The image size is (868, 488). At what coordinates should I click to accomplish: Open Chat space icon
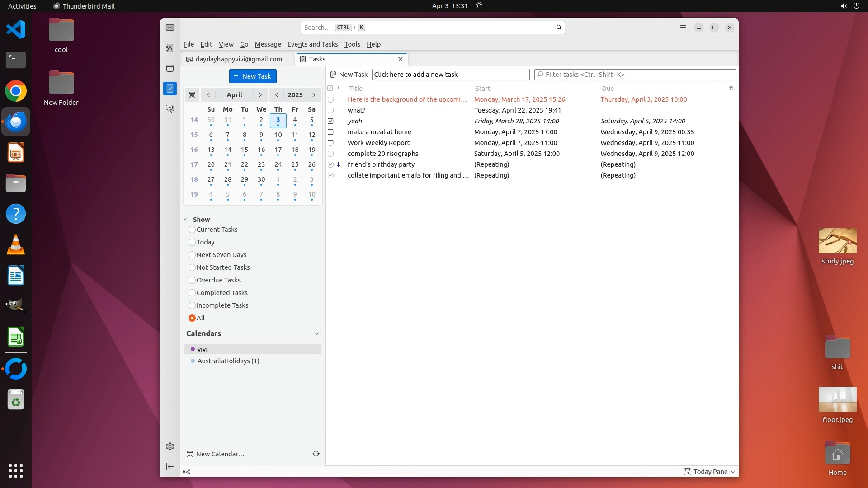click(x=170, y=109)
